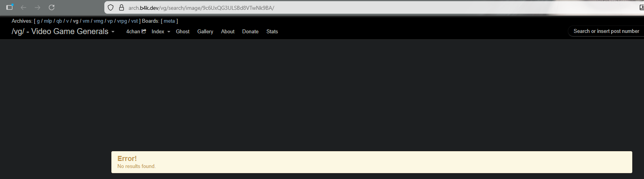Click the No results found error text
Image resolution: width=644 pixels, height=179 pixels.
[x=136, y=166]
